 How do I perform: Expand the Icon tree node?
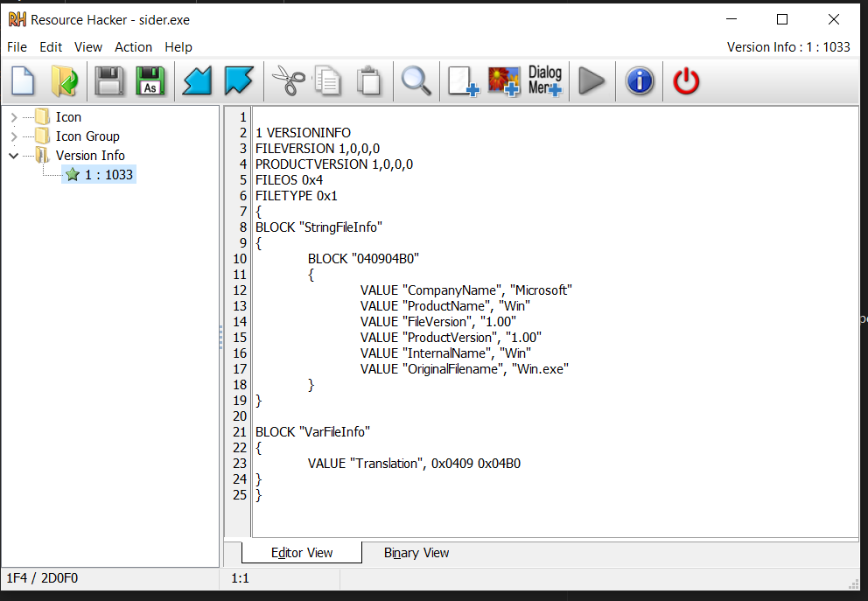pyautogui.click(x=14, y=117)
